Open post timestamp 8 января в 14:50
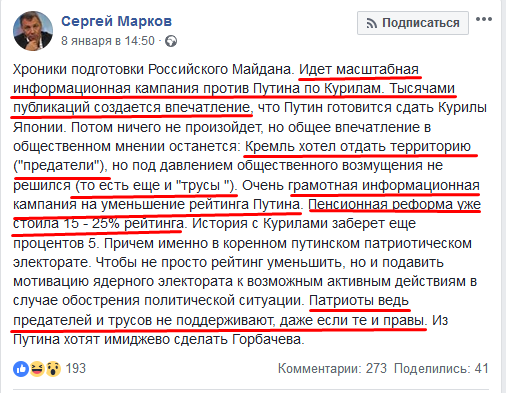Viewport: 506px width, 393px height. [x=108, y=41]
